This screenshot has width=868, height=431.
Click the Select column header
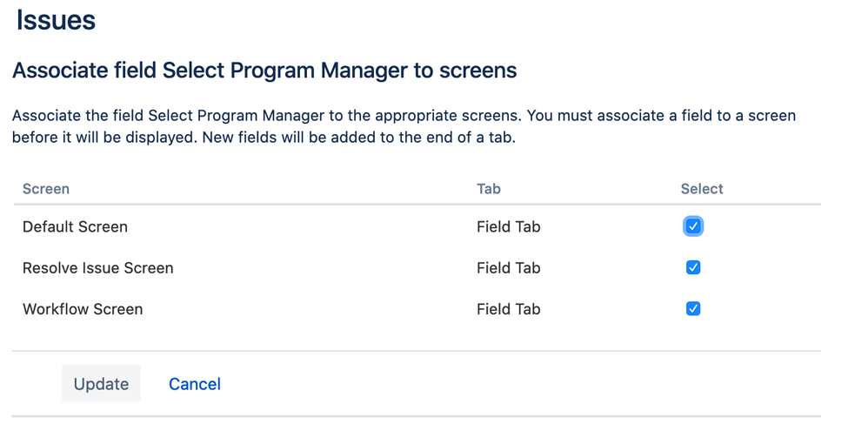coord(702,189)
